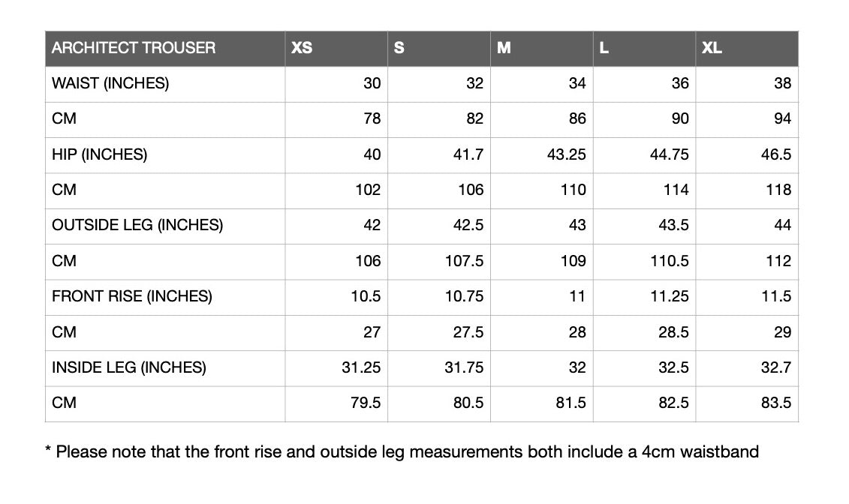
Task: Click the M size column header
Action: 542,49
